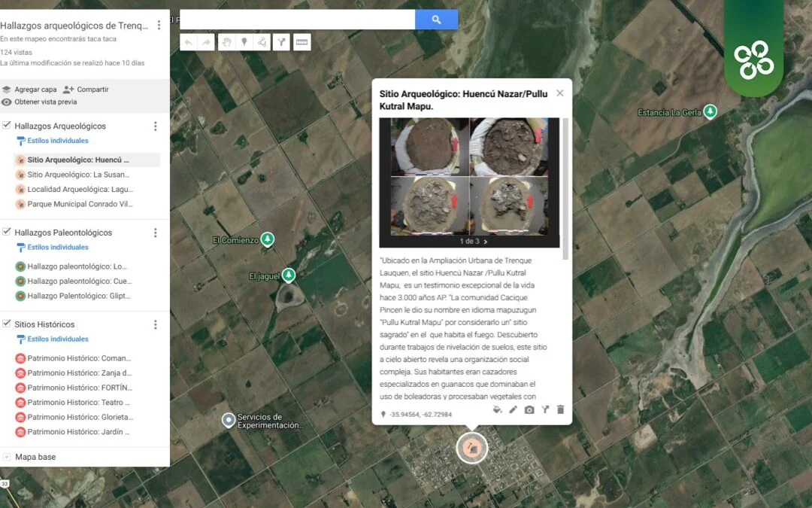Image resolution: width=812 pixels, height=508 pixels.
Task: Expand the Mapa base section
Action: [x=7, y=457]
